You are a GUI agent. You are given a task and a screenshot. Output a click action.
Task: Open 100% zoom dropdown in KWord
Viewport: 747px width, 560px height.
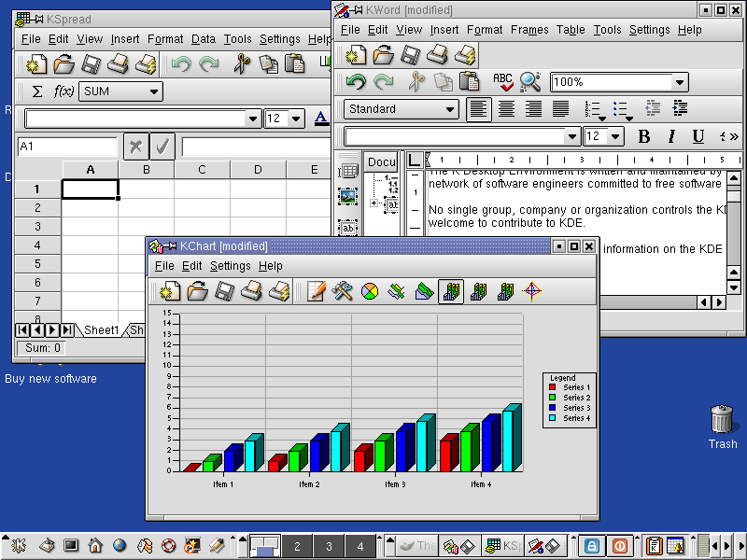(680, 82)
